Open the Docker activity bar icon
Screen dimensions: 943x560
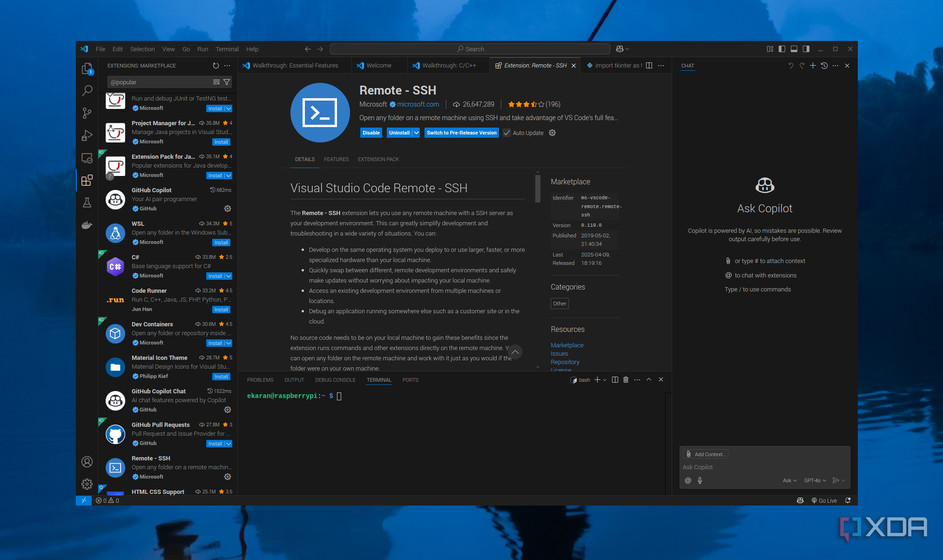[x=87, y=225]
